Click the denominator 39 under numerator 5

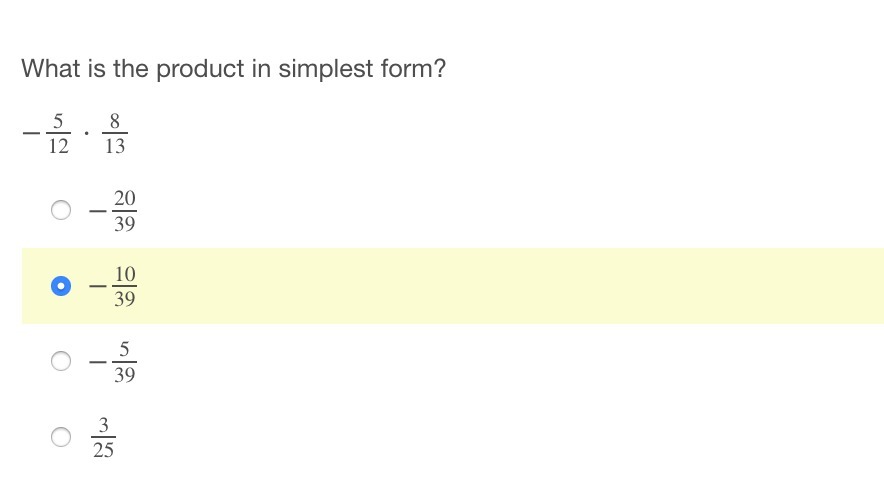coord(125,374)
